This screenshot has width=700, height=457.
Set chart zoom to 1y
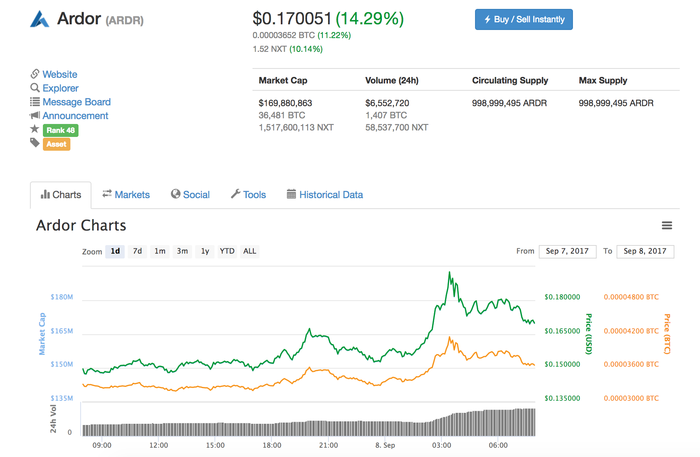pyautogui.click(x=205, y=251)
